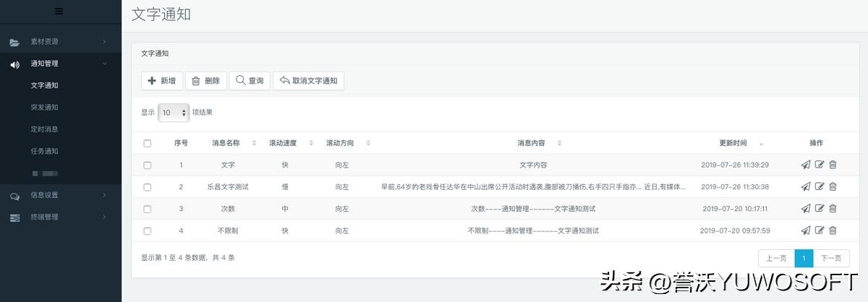
Task: Edit the 不限制 row
Action: [x=820, y=230]
